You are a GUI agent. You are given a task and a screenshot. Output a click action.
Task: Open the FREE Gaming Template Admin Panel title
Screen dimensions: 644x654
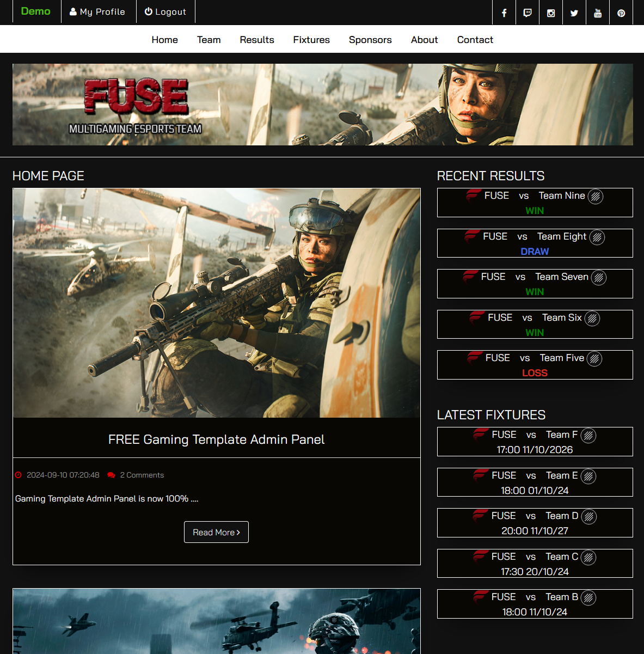click(x=216, y=439)
